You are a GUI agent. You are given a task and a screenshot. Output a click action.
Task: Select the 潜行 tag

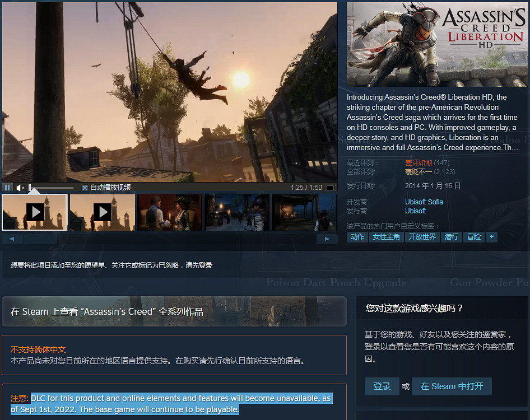click(x=452, y=237)
